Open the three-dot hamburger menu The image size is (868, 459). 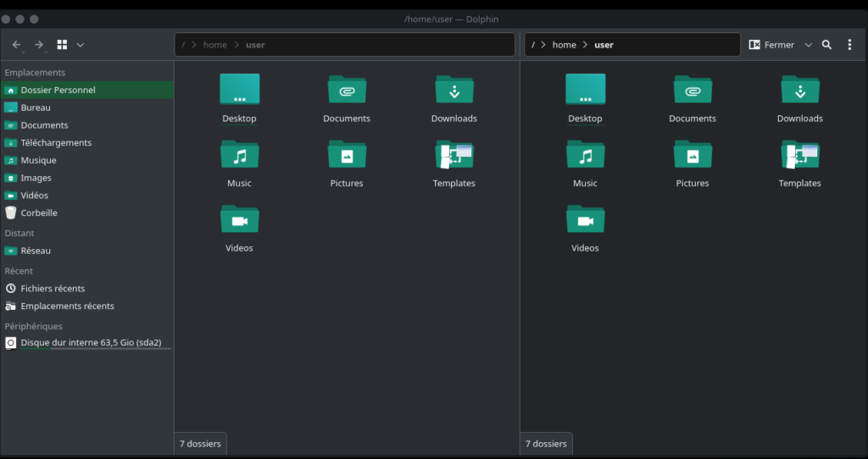pyautogui.click(x=850, y=45)
